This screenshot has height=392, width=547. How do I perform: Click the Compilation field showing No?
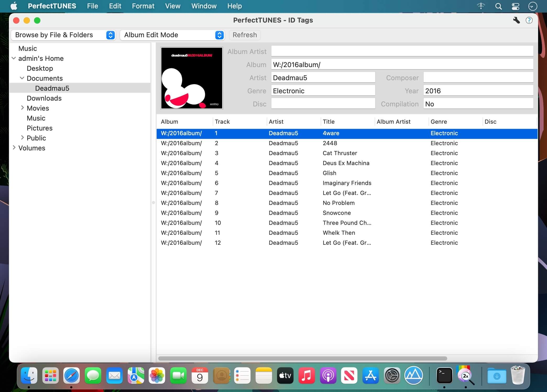tap(478, 104)
